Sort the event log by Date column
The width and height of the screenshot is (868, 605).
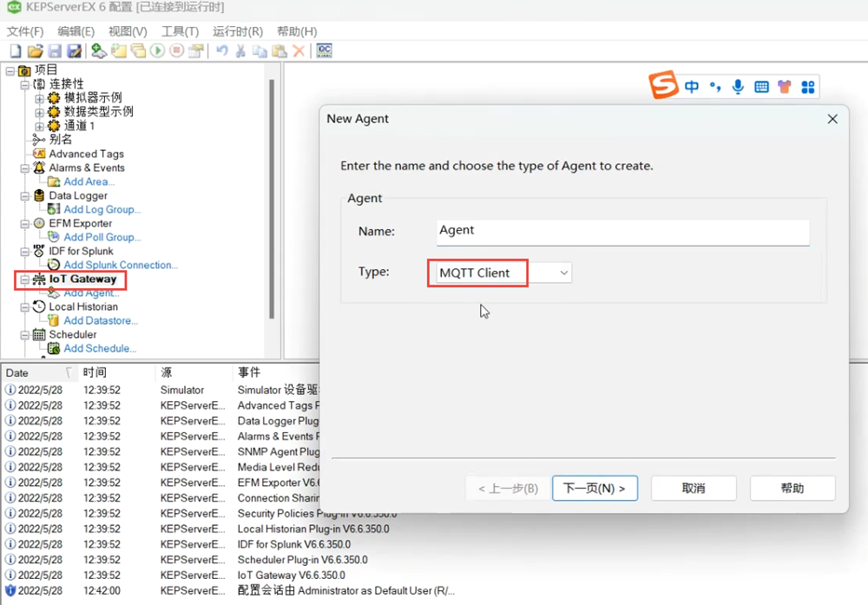click(x=39, y=372)
